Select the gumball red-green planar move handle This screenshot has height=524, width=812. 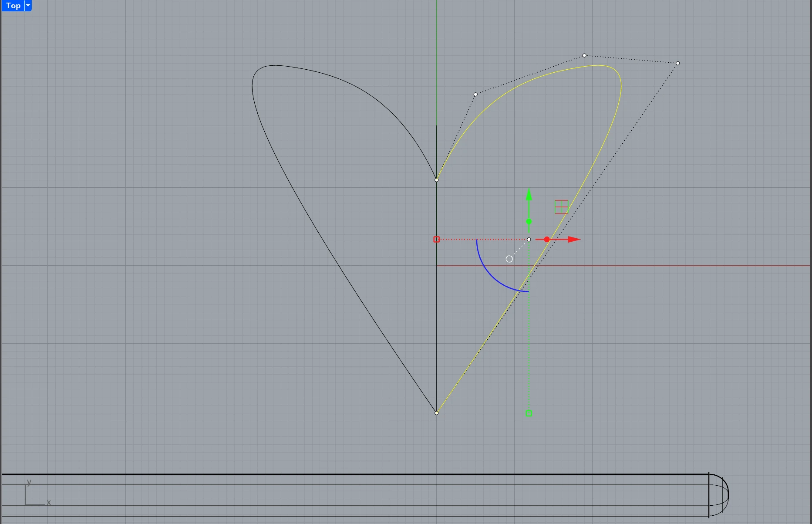coord(561,207)
